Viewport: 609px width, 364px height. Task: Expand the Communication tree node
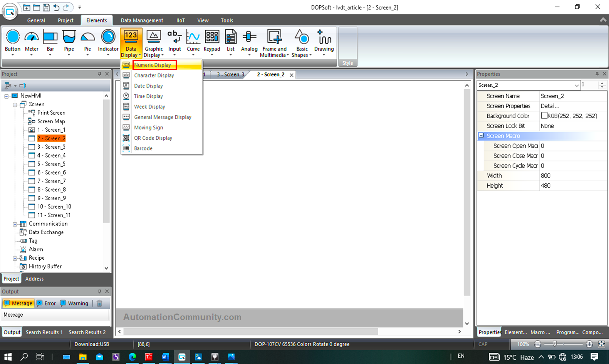click(x=15, y=224)
